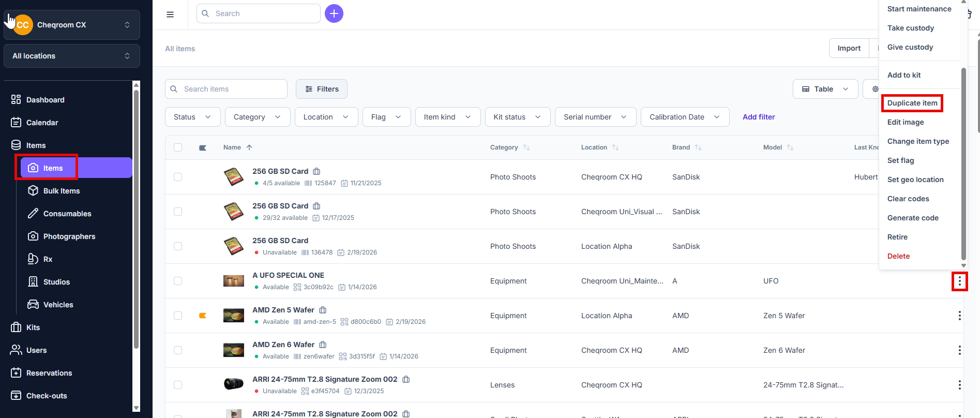Screen dimensions: 980x418
Task: Expand the Calibration Date filter dropdown
Action: (685, 117)
